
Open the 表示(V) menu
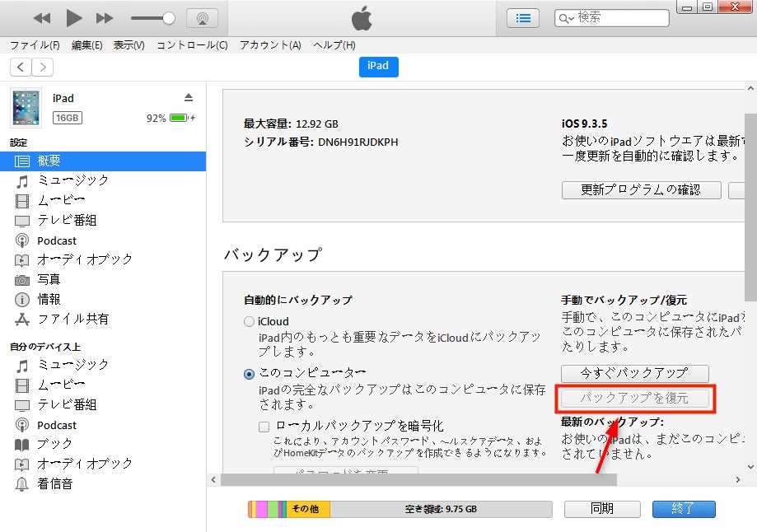[129, 45]
